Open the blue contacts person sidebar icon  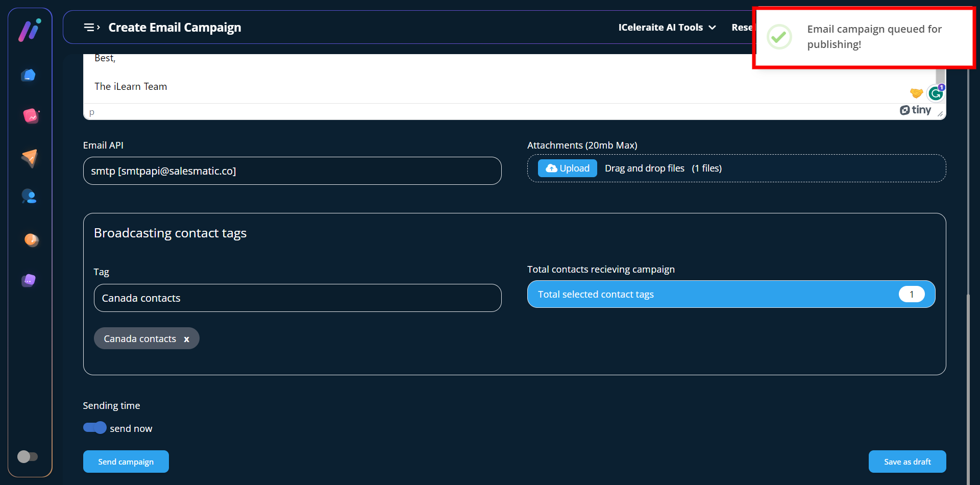29,197
